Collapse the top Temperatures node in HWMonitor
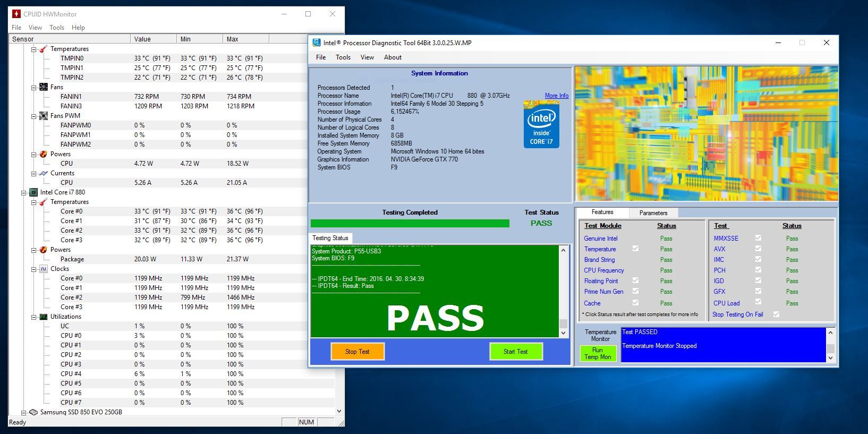The image size is (868, 434). click(33, 49)
